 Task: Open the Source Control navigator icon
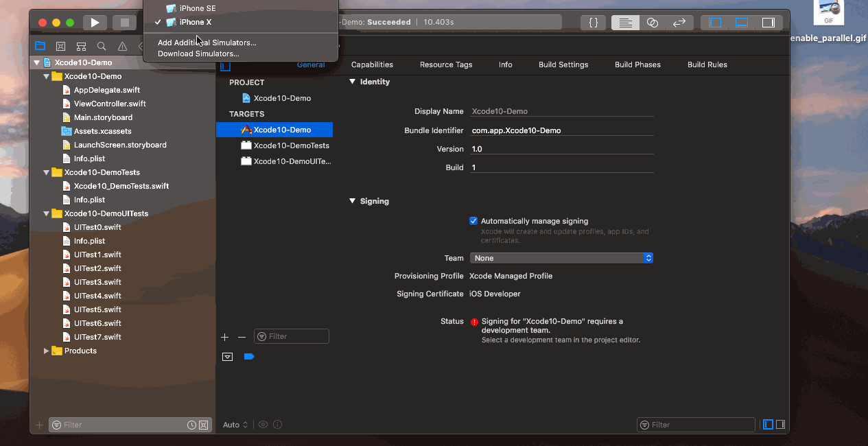(60, 46)
